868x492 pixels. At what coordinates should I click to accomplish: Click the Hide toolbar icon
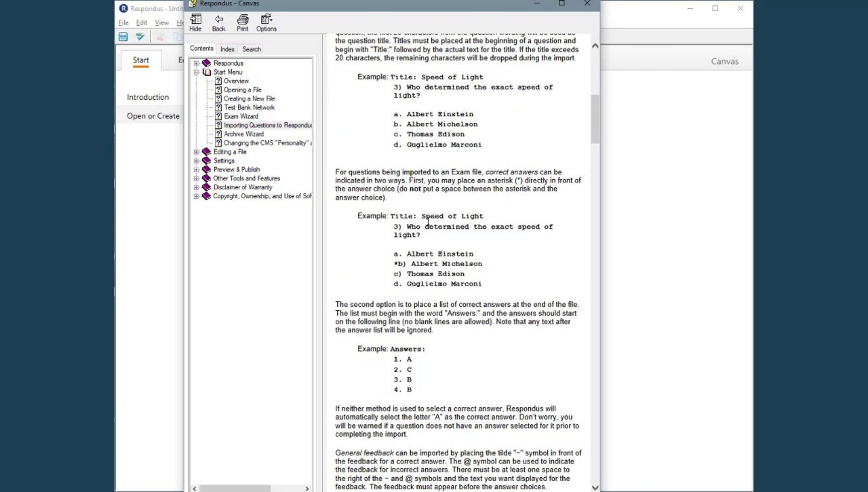[195, 22]
